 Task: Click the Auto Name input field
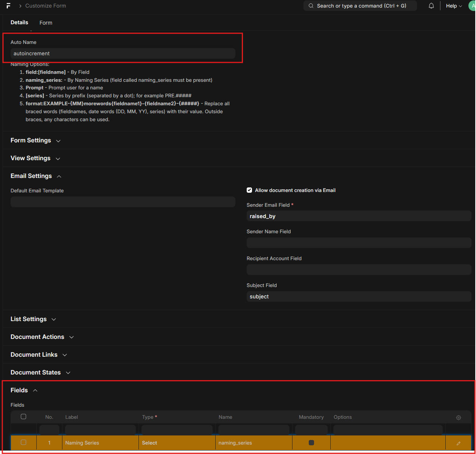point(123,53)
